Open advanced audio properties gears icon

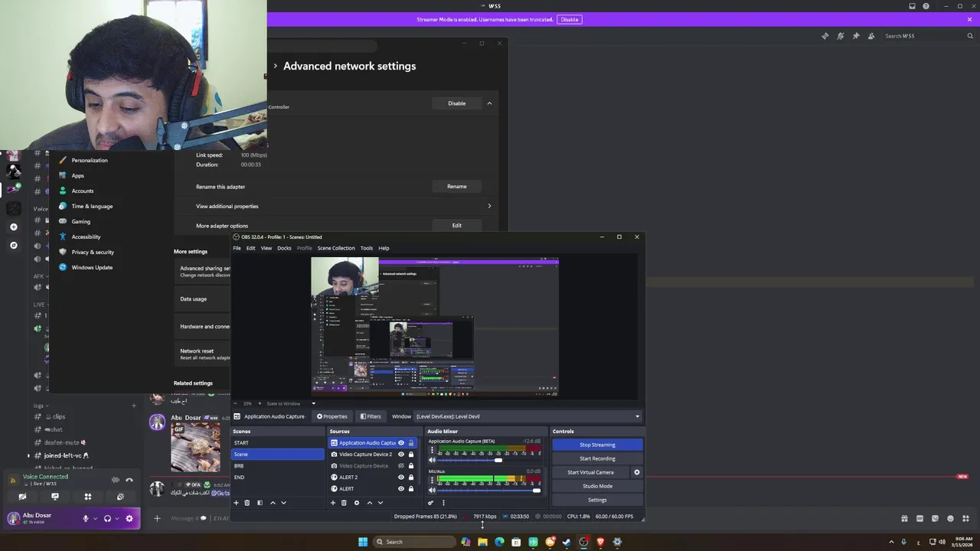[x=430, y=503]
